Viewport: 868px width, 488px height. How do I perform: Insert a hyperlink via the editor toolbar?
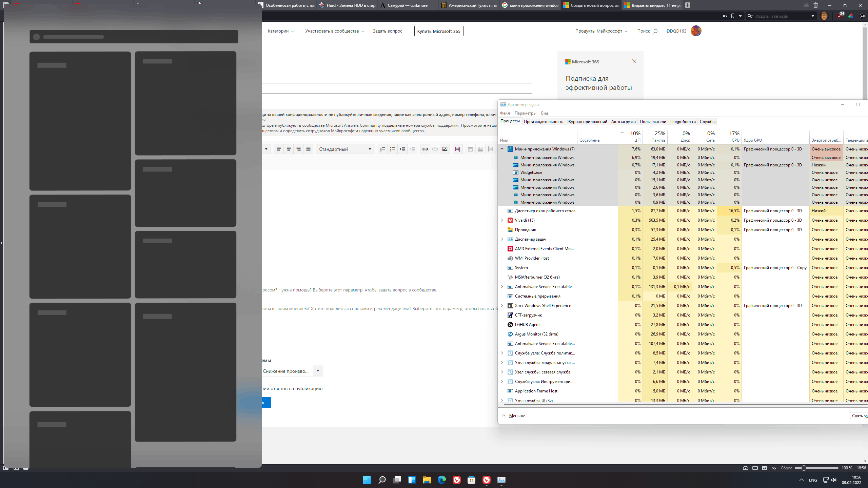pyautogui.click(x=425, y=149)
